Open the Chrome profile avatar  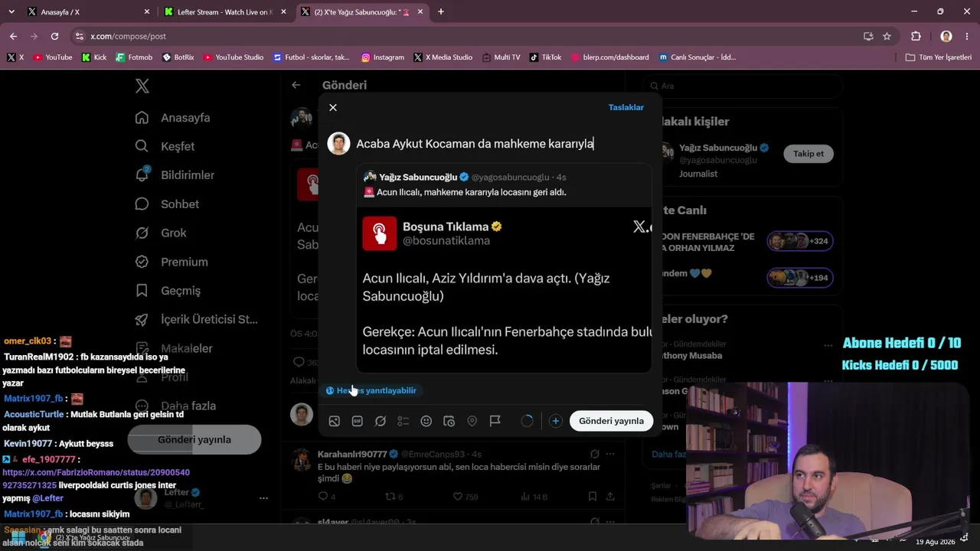pos(946,36)
